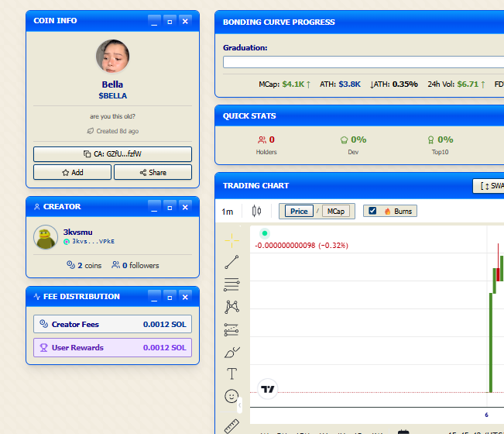Switch chart to Price view

click(x=299, y=211)
